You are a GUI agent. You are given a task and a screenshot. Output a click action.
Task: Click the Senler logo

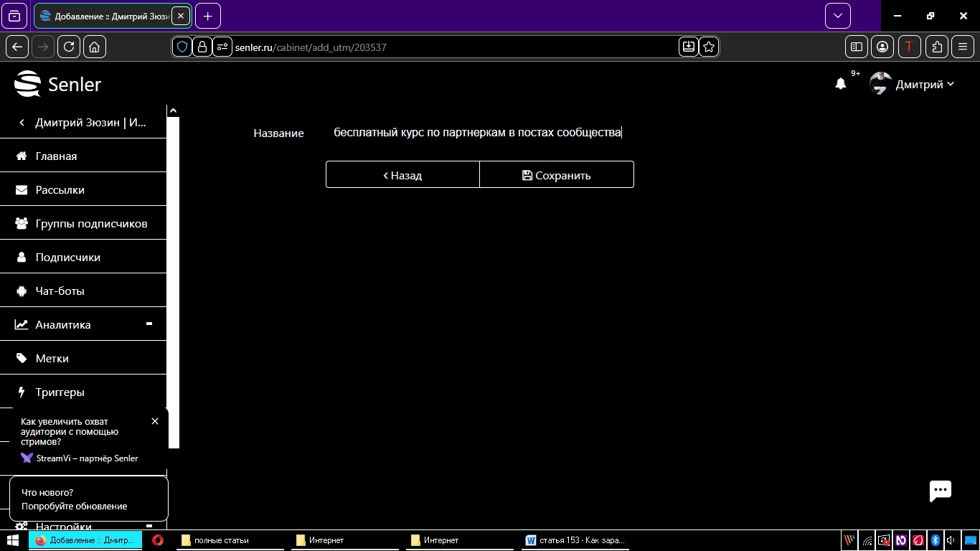tap(58, 84)
